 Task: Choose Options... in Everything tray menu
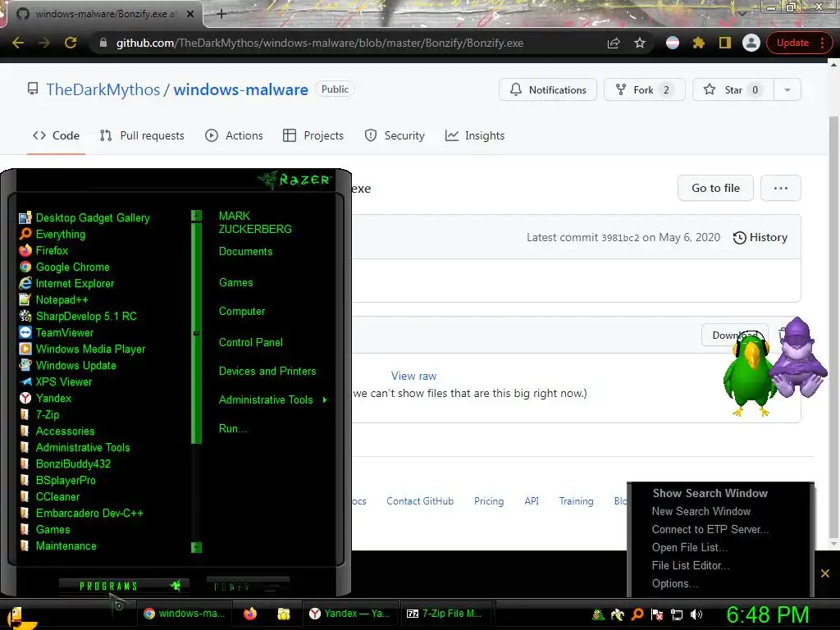pyautogui.click(x=675, y=583)
